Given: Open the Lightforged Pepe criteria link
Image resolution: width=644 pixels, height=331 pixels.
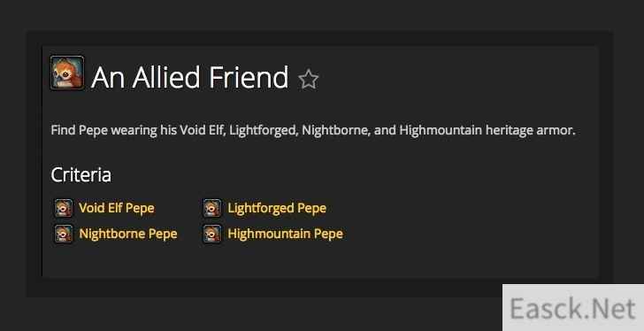Looking at the screenshot, I should coord(277,208).
